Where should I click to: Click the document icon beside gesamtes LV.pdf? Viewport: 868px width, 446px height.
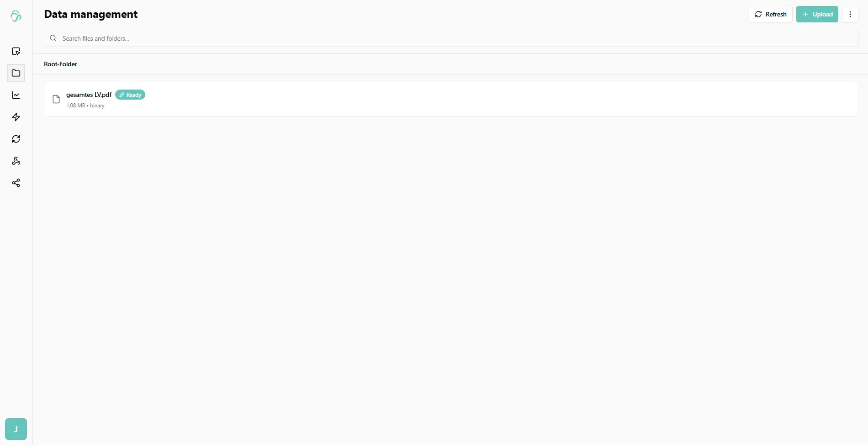coord(56,99)
